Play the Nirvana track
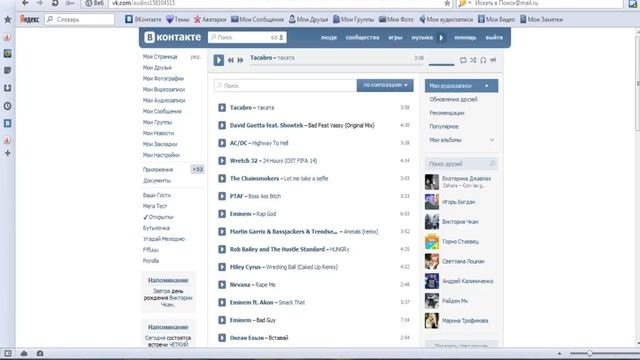This screenshot has height=360, width=640. click(x=222, y=284)
